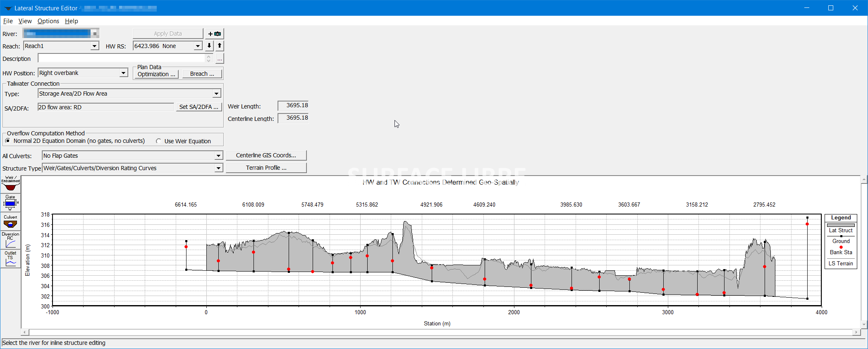868x349 pixels.
Task: Go to upstream HW river station arrow
Action: (x=220, y=46)
